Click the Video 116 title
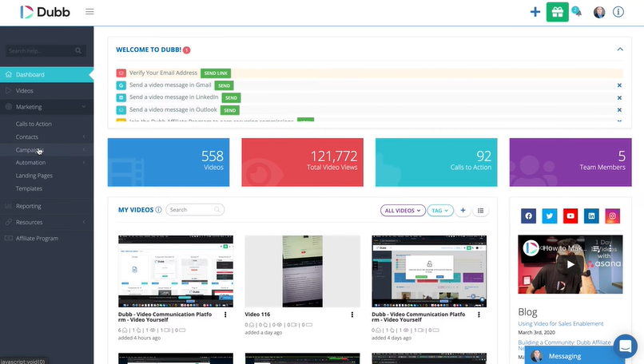The height and width of the screenshot is (364, 644). point(257,315)
